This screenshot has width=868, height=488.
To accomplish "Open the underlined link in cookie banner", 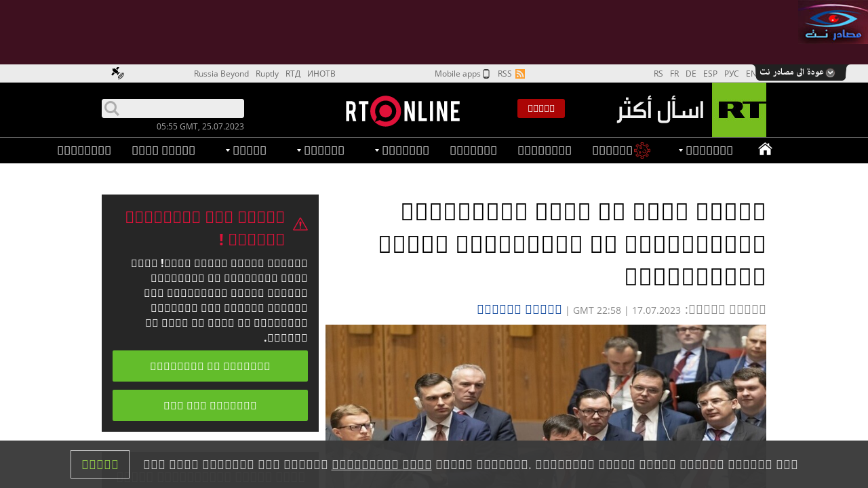I will pos(382,465).
